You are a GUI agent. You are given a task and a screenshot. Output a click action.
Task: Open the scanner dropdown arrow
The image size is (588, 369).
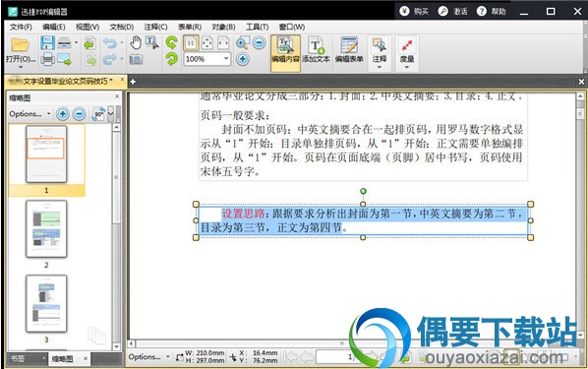[76, 42]
